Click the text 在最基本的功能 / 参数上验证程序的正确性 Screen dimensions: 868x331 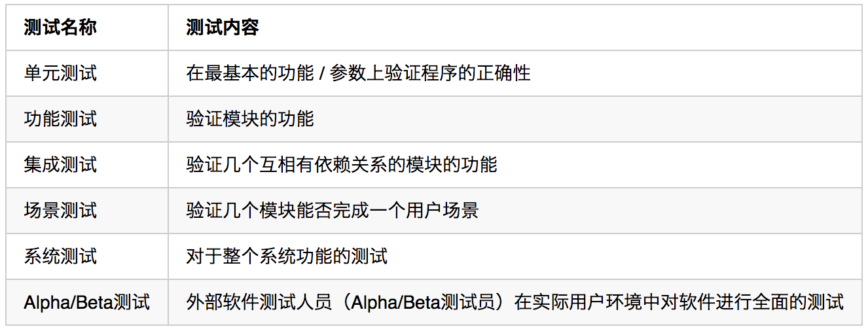tap(358, 73)
